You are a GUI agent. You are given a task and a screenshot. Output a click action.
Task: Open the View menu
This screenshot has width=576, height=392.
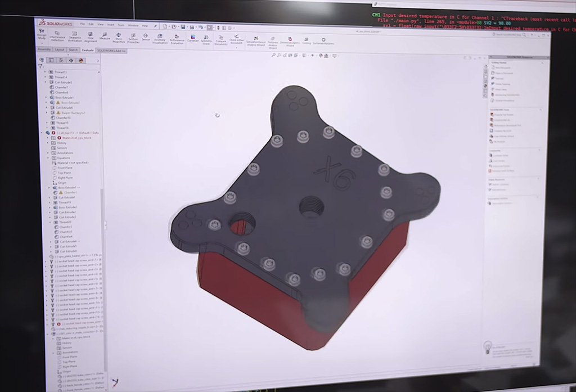[x=100, y=25]
